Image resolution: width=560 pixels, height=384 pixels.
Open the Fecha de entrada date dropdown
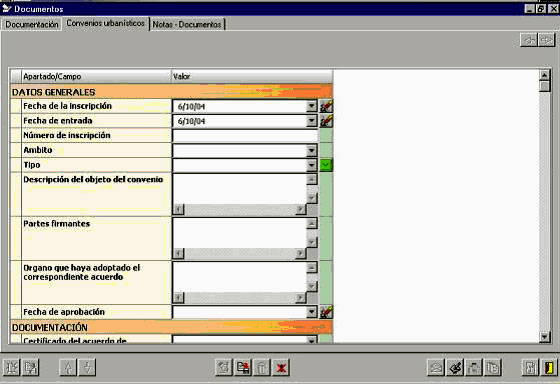[x=311, y=121]
